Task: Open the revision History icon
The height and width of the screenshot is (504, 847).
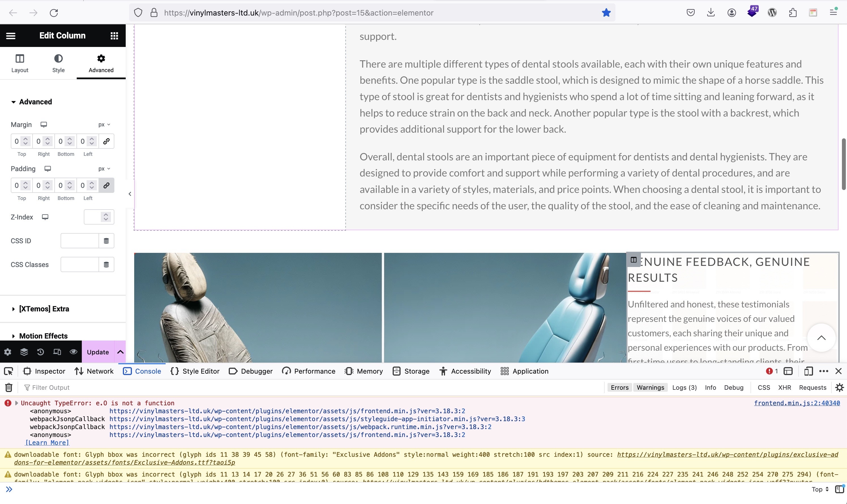Action: pyautogui.click(x=40, y=352)
